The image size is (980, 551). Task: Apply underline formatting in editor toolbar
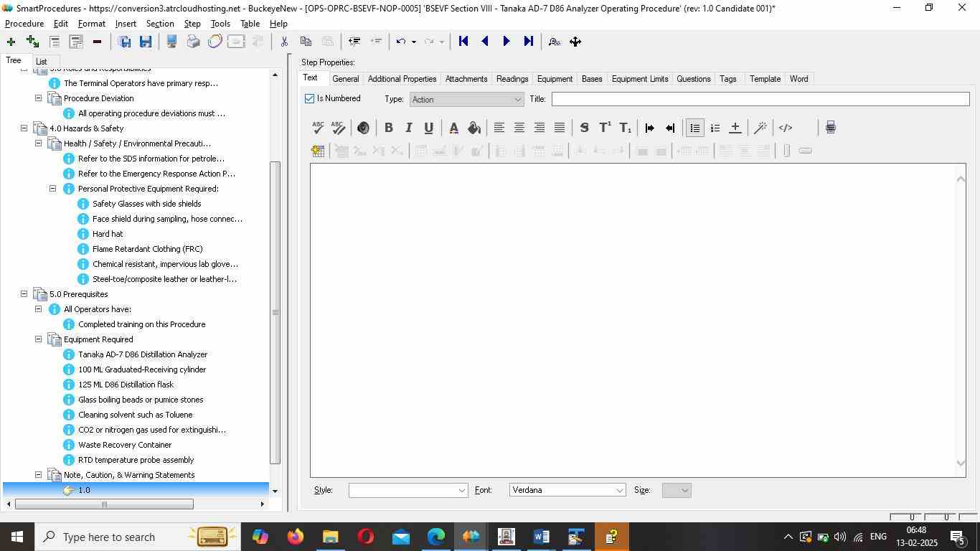(x=428, y=128)
